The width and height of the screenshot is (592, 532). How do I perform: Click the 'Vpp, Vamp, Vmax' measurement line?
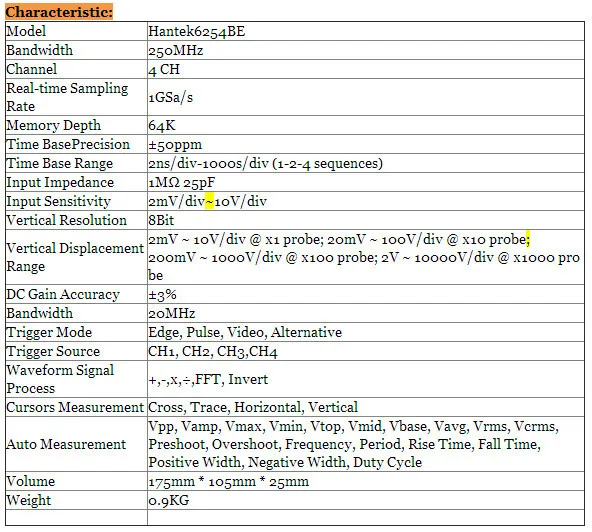[x=353, y=427]
